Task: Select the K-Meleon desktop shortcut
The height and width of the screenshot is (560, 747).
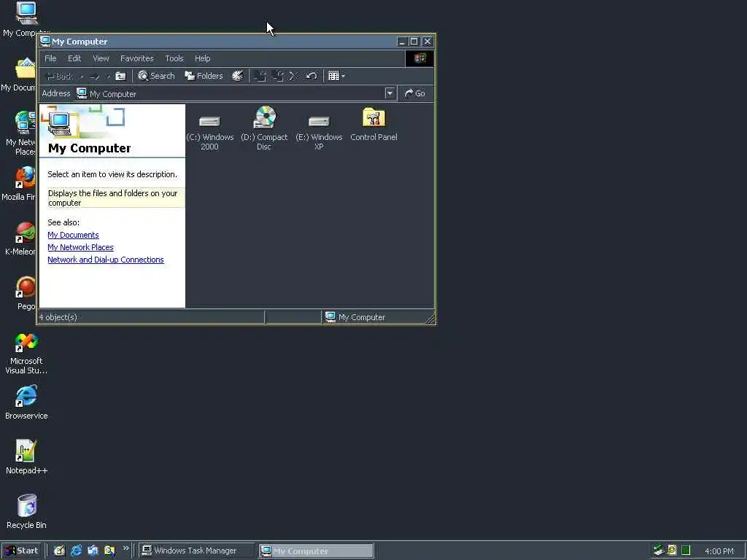Action: 20,238
